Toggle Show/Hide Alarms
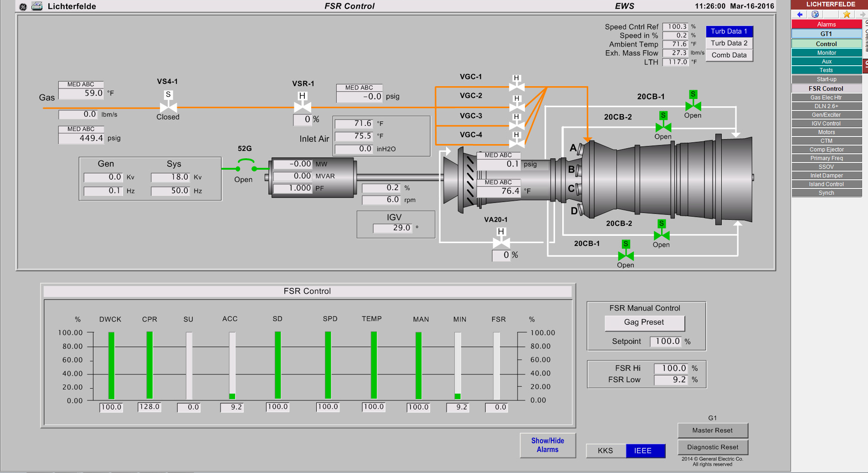The width and height of the screenshot is (868, 473). [547, 445]
